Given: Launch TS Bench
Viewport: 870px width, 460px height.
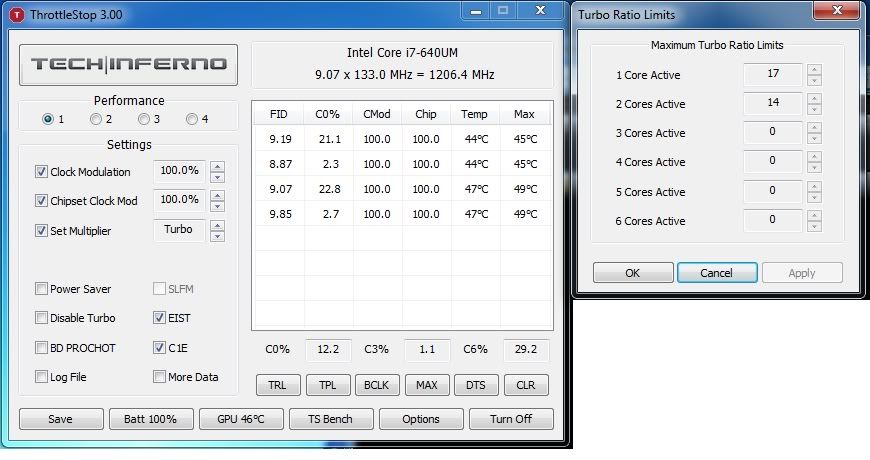Looking at the screenshot, I should [331, 419].
